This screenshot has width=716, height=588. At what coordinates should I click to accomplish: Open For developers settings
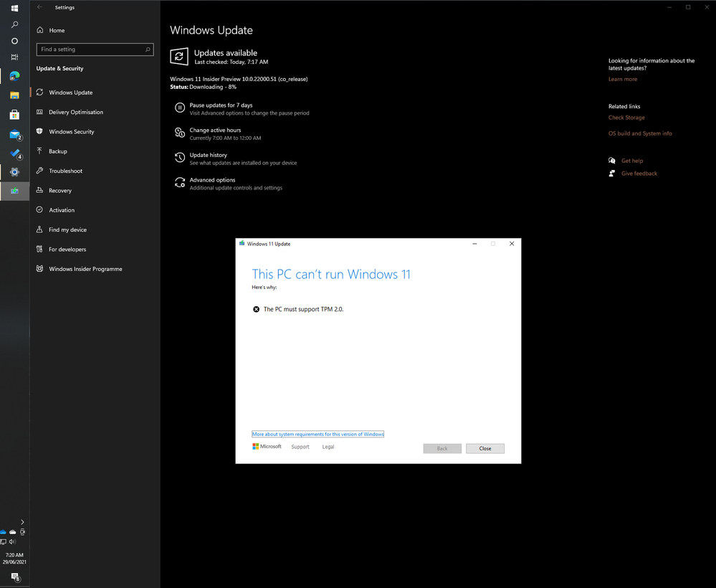coord(95,250)
